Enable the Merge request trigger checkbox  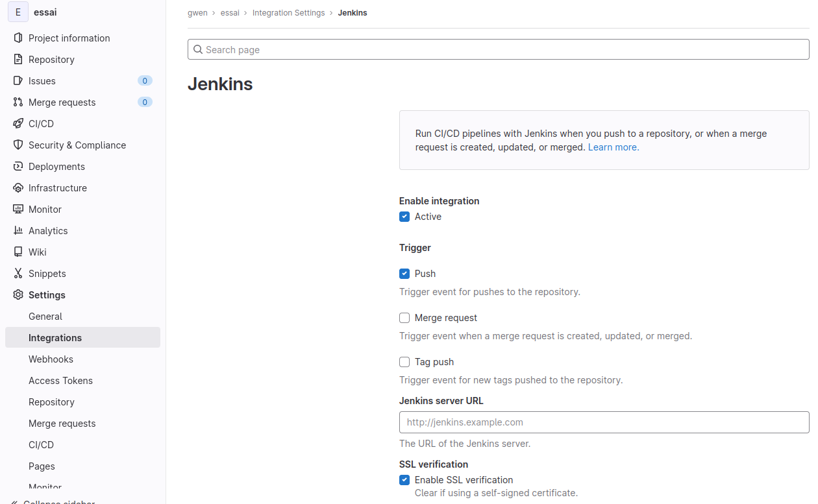(x=404, y=318)
